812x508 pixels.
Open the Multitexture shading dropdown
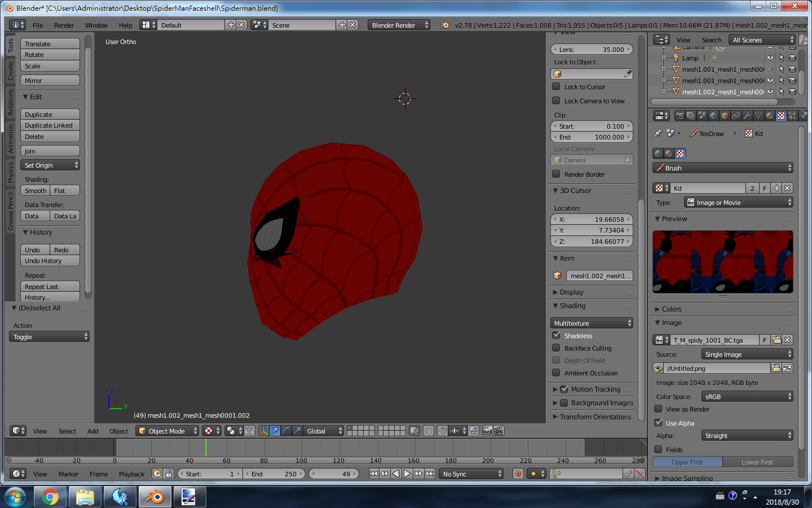tap(592, 323)
